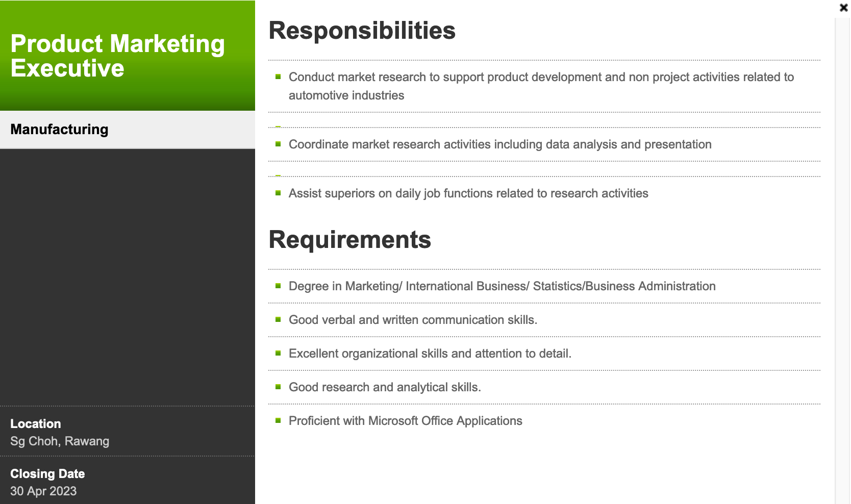Click the Product Marketing Executive job title
Screen dimensions: 851x504
tap(117, 56)
